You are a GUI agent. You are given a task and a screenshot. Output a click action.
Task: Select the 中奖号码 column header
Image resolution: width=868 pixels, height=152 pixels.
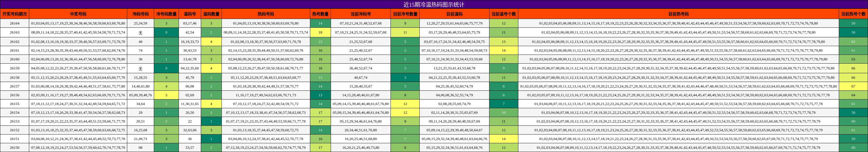pyautogui.click(x=78, y=14)
